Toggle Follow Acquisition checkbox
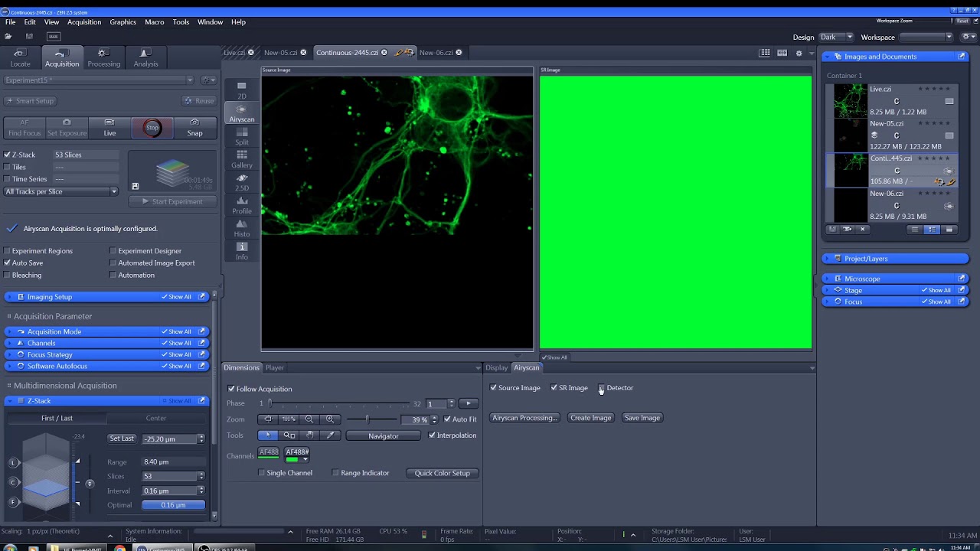Screen dimensions: 980x551 231,389
